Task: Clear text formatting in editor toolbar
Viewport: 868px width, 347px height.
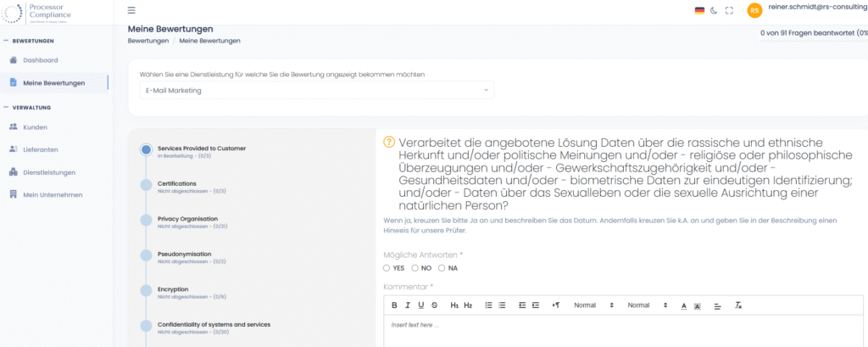Action: click(738, 305)
